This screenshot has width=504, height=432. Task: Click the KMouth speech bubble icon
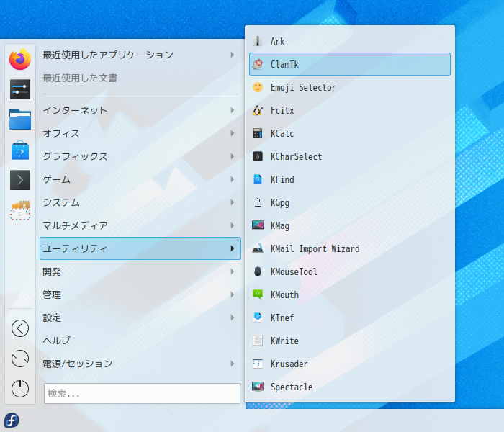coord(258,294)
